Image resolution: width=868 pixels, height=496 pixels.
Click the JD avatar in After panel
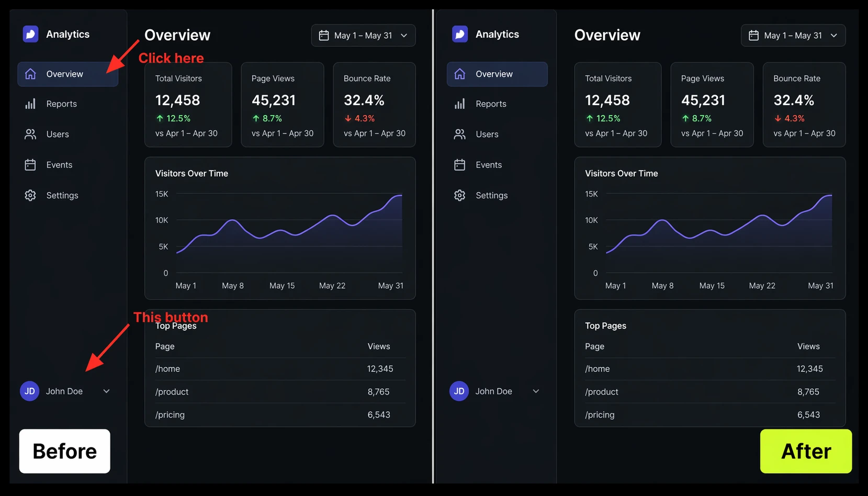[x=459, y=391]
